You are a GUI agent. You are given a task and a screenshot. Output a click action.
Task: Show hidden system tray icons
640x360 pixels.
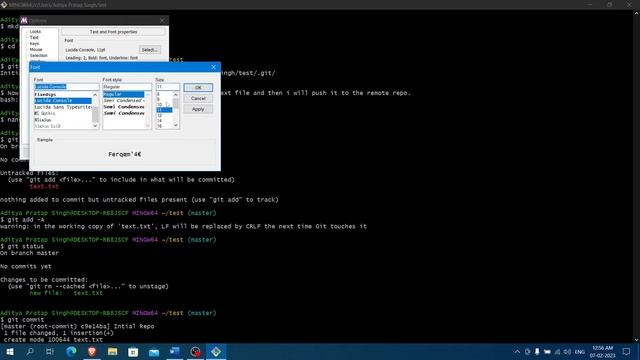[x=517, y=352]
